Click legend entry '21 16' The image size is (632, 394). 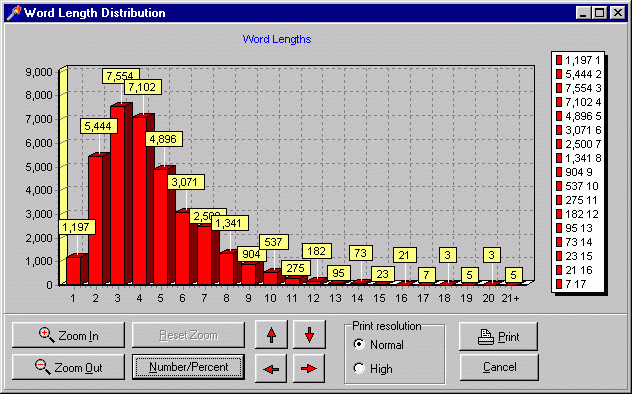click(x=574, y=270)
